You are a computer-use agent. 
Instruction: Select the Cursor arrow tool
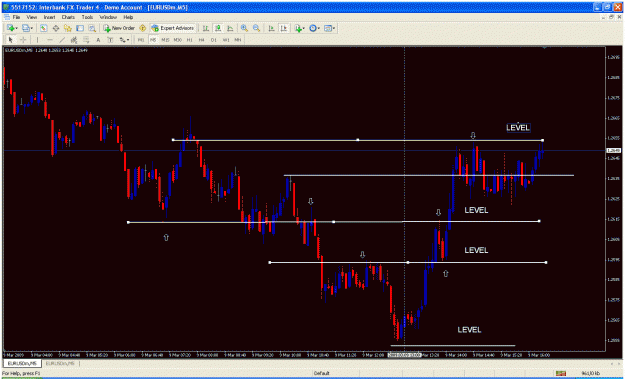pos(11,40)
